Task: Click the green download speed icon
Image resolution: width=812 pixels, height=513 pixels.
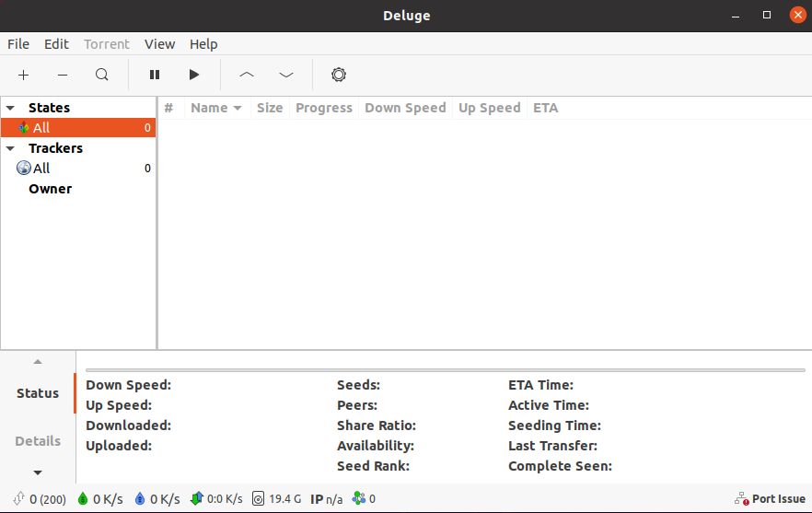Action: (x=83, y=498)
